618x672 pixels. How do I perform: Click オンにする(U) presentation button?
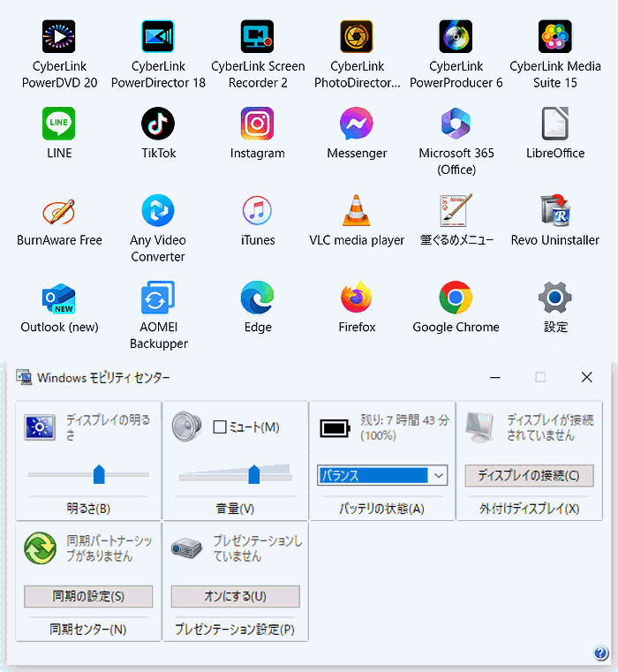click(236, 596)
